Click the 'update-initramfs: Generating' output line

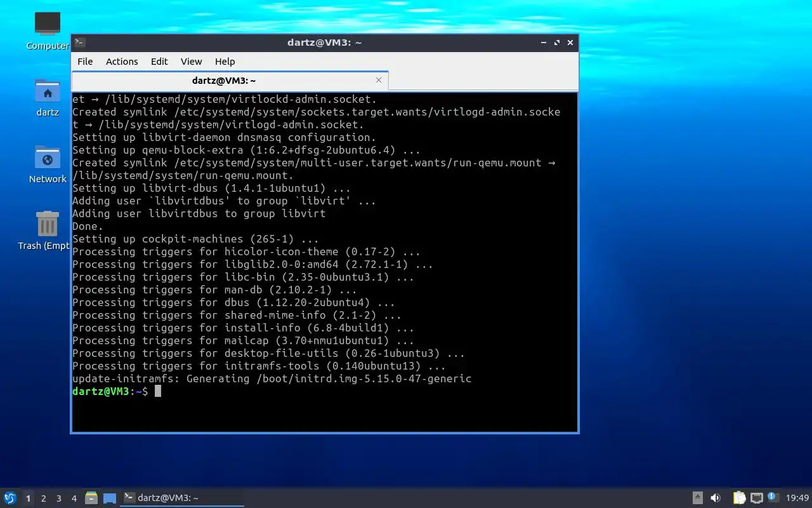[x=272, y=378]
